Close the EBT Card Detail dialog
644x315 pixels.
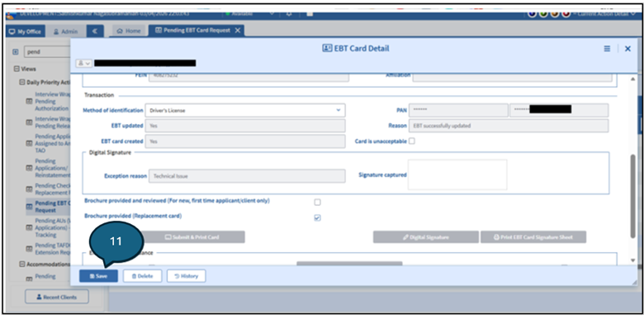click(627, 49)
